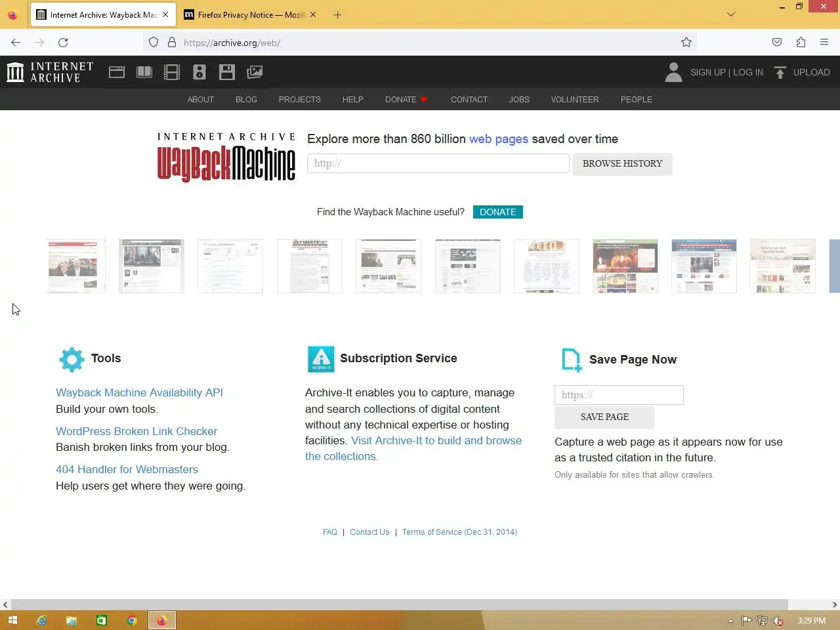Save to Pocket icon in toolbar

pyautogui.click(x=777, y=43)
